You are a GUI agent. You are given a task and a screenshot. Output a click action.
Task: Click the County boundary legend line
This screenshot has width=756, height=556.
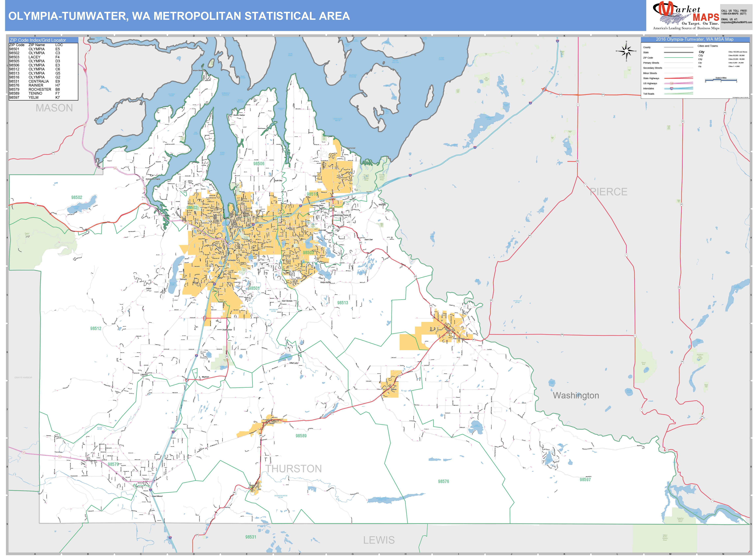tap(679, 47)
